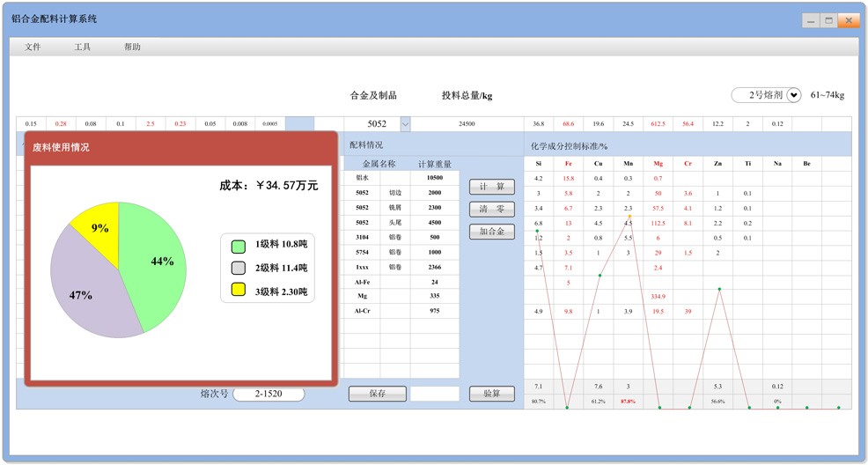Expand the 2号熔剂 dropdown arrow
This screenshot has width=868, height=465.
coord(794,95)
